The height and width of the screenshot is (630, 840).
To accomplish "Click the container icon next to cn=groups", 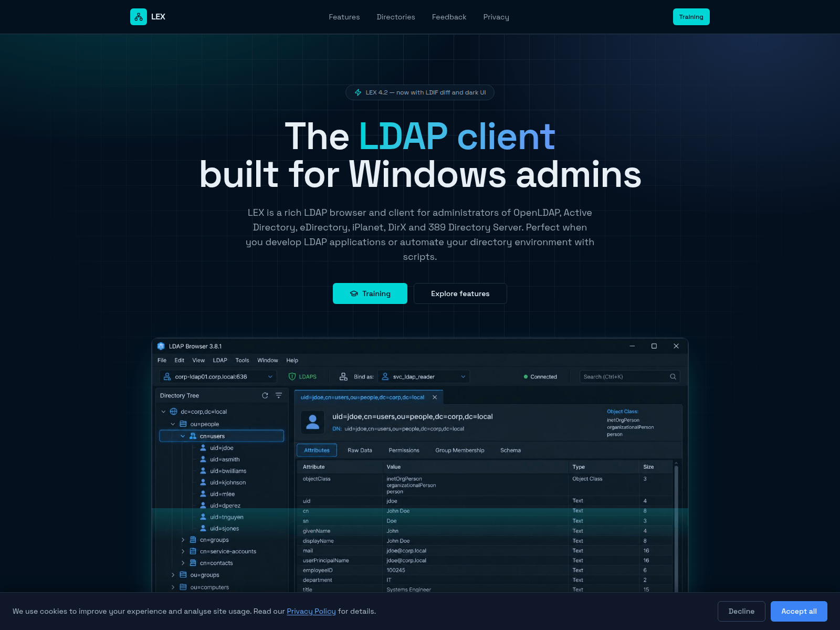I will (193, 540).
